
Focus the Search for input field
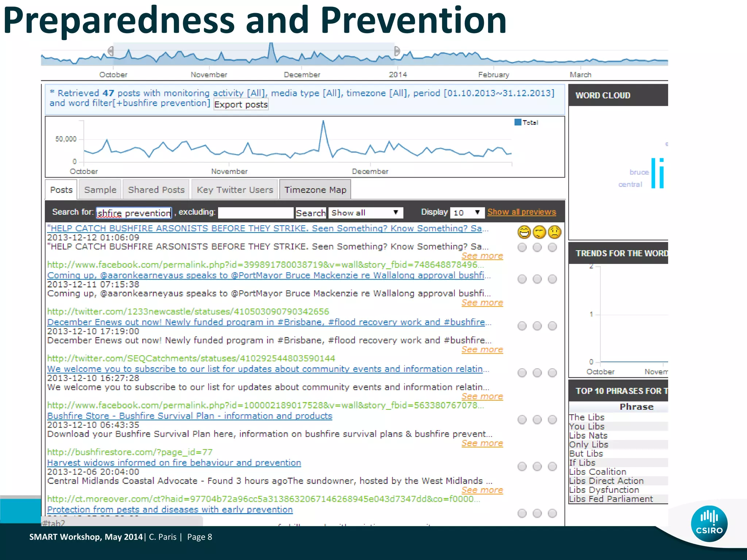pos(134,213)
